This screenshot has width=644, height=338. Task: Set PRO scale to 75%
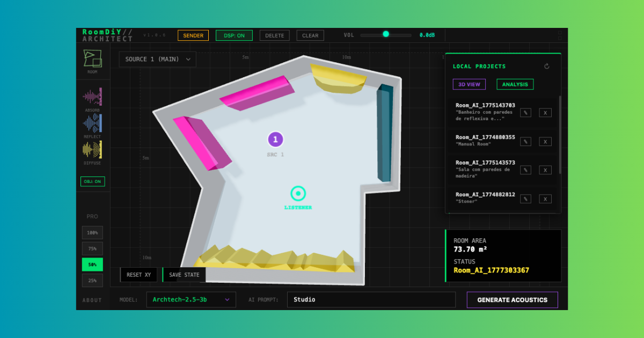(92, 248)
